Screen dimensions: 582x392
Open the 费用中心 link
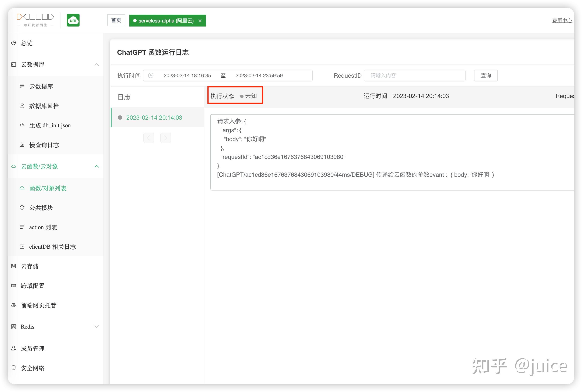(x=562, y=21)
